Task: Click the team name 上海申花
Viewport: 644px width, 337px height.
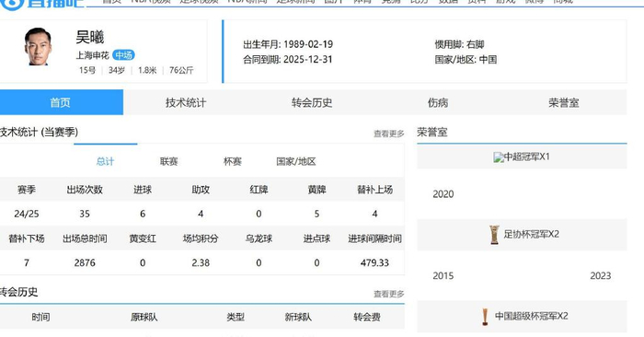Action: tap(92, 55)
